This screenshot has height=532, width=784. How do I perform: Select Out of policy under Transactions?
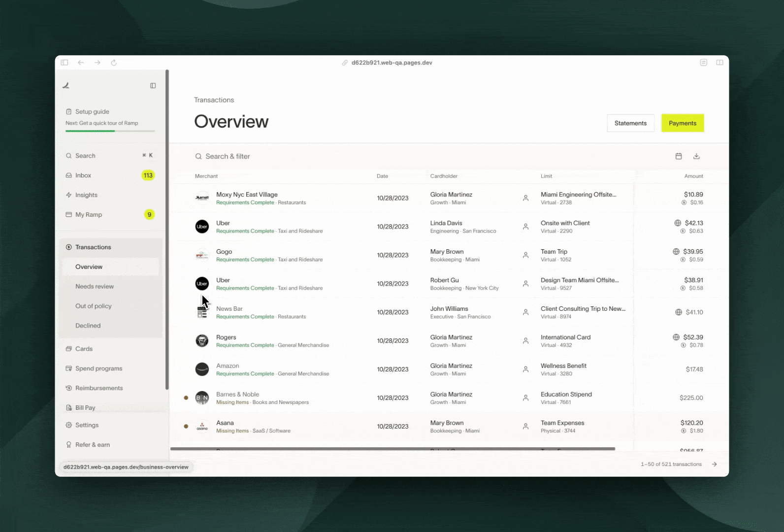[110, 306]
